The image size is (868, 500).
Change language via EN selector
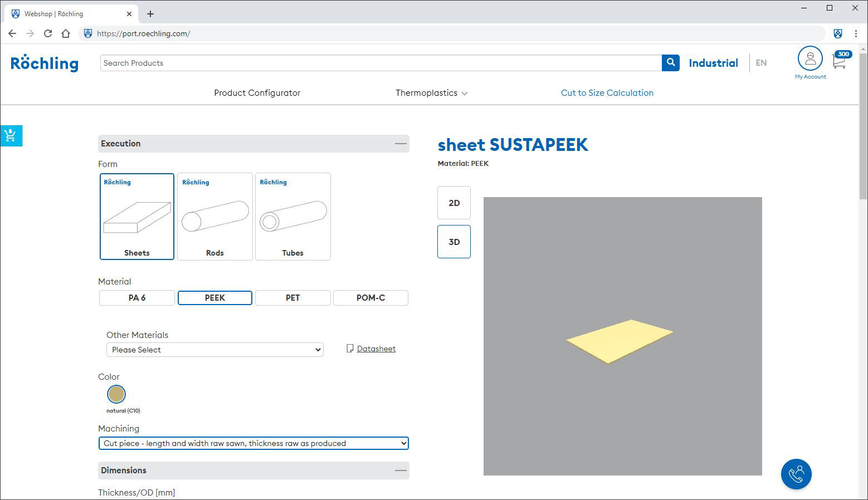point(761,63)
